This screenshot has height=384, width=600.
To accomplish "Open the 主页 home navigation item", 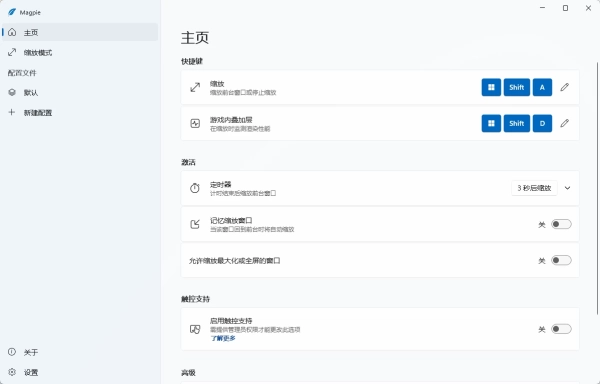I will click(x=80, y=33).
